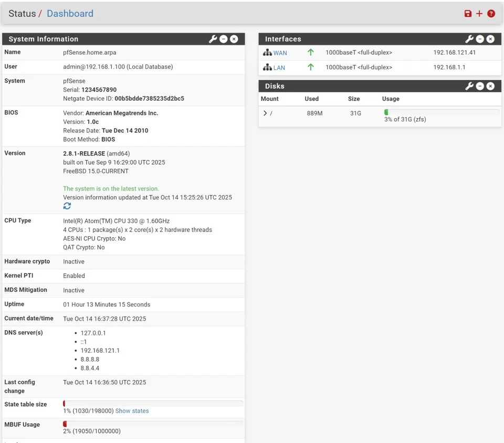Click the System Information panel header

(123, 39)
